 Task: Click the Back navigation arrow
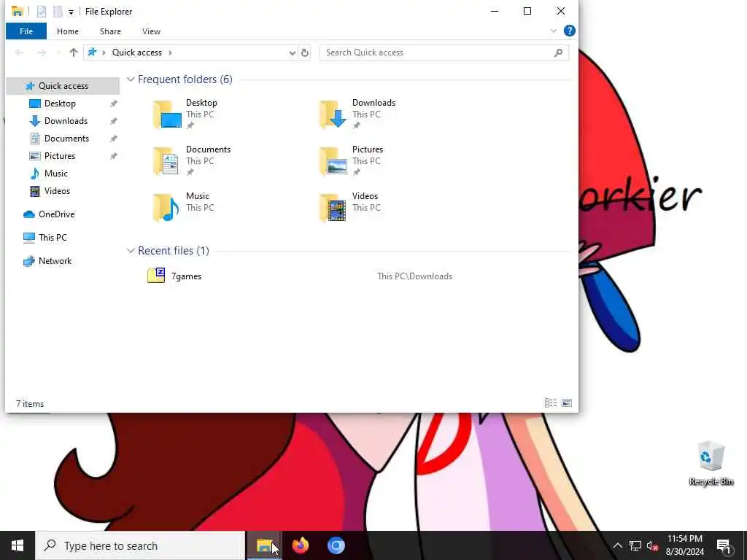pos(19,52)
